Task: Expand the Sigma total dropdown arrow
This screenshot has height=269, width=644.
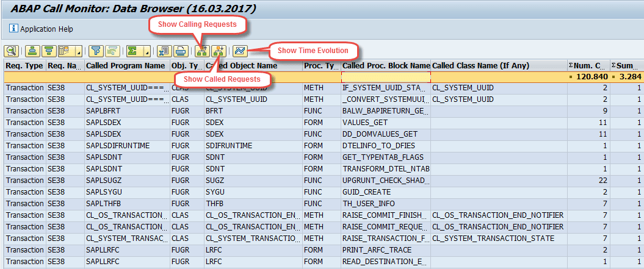Action: [146, 51]
